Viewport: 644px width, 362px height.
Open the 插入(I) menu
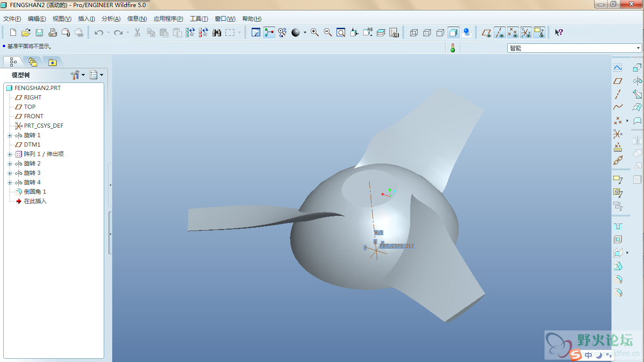click(86, 19)
